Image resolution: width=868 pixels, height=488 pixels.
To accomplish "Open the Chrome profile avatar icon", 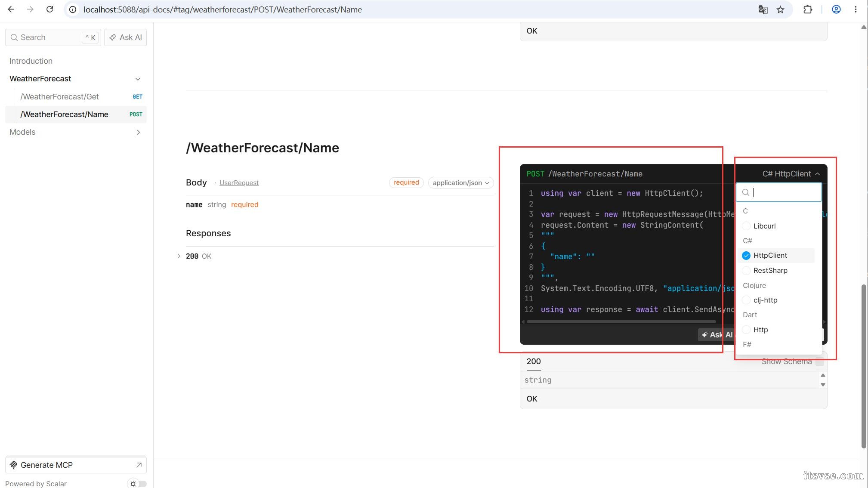I will point(836,9).
